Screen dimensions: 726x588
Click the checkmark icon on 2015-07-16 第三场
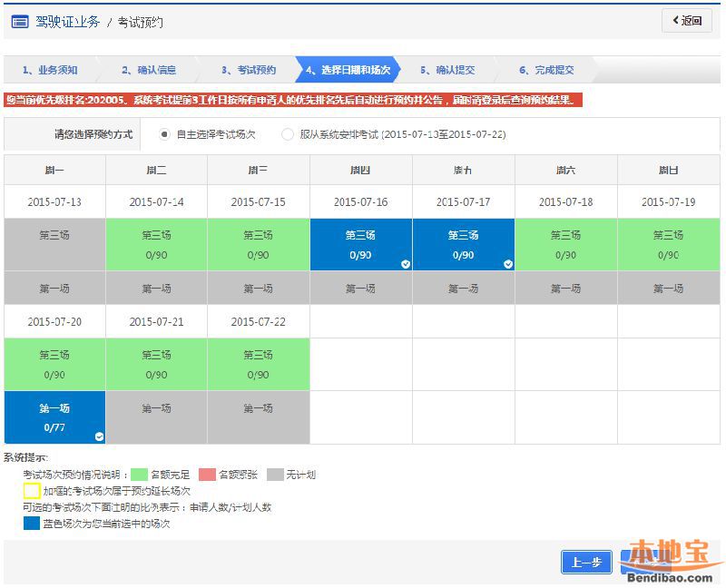point(406,264)
